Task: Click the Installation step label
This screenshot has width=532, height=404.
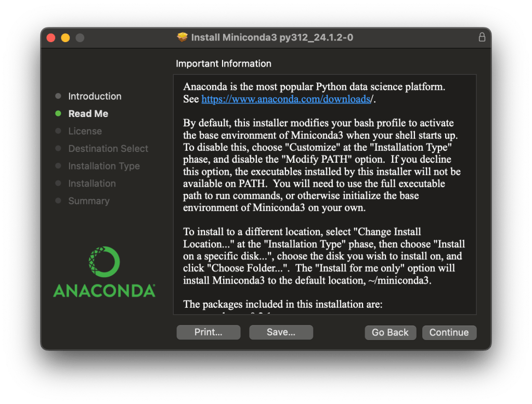Action: coord(92,184)
